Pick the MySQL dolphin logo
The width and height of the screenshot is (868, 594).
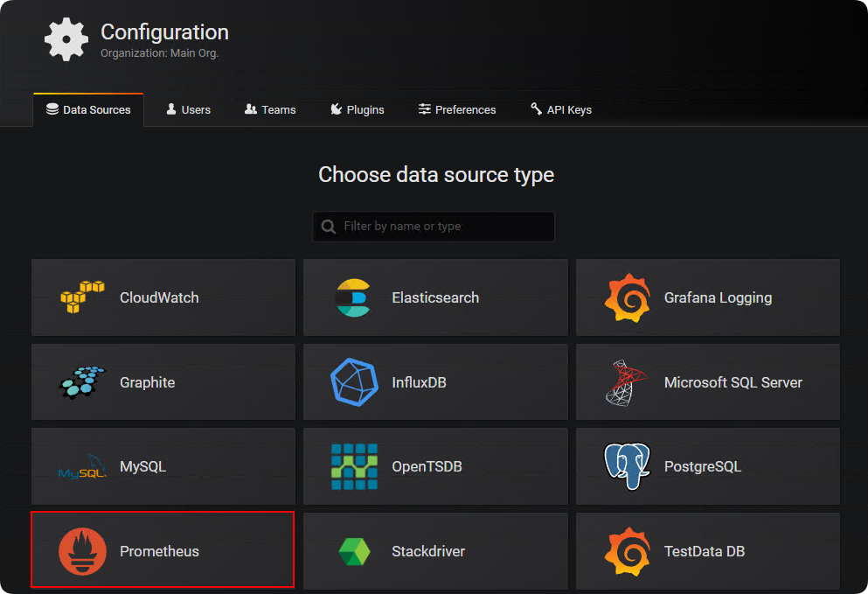(82, 466)
